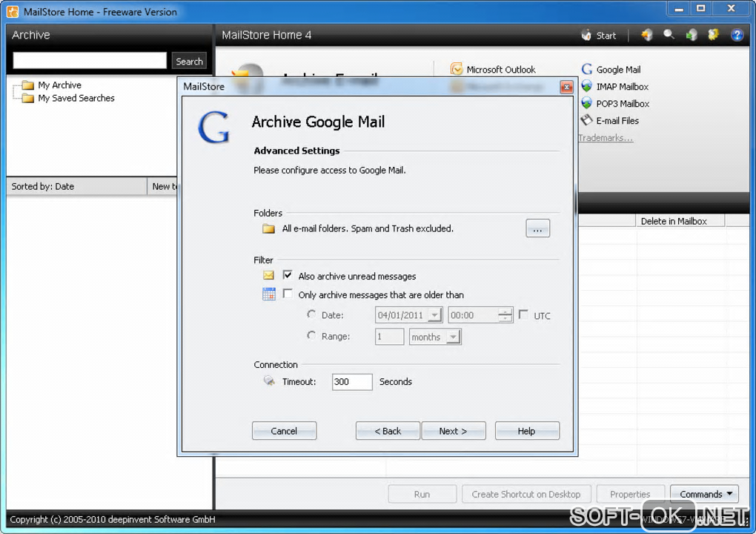Select E-mail Files source
The height and width of the screenshot is (534, 756).
click(617, 121)
